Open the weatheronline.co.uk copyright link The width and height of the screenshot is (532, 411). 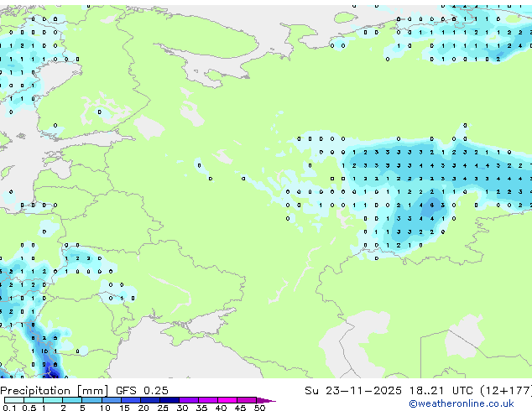[462, 403]
